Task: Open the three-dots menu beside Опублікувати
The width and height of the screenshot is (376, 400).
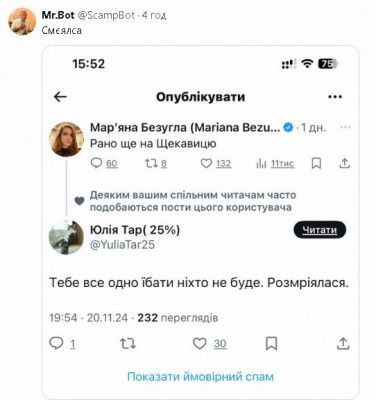Action: pyautogui.click(x=335, y=97)
